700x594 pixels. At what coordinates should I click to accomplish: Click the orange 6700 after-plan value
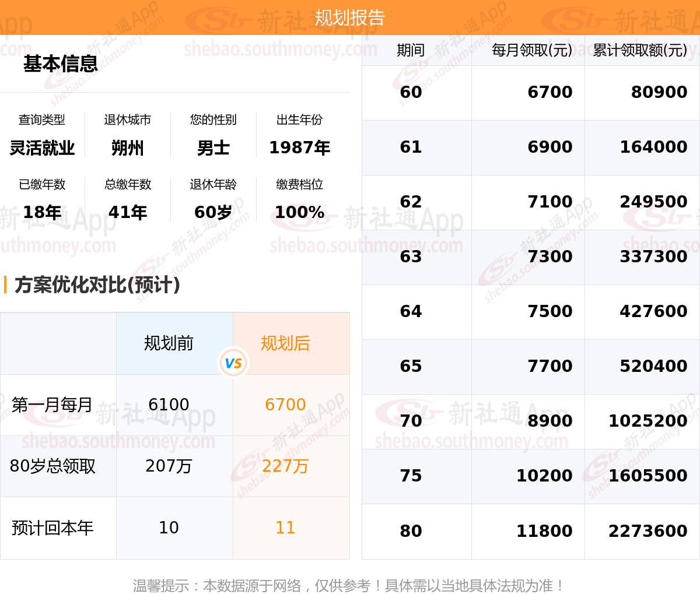(x=285, y=405)
